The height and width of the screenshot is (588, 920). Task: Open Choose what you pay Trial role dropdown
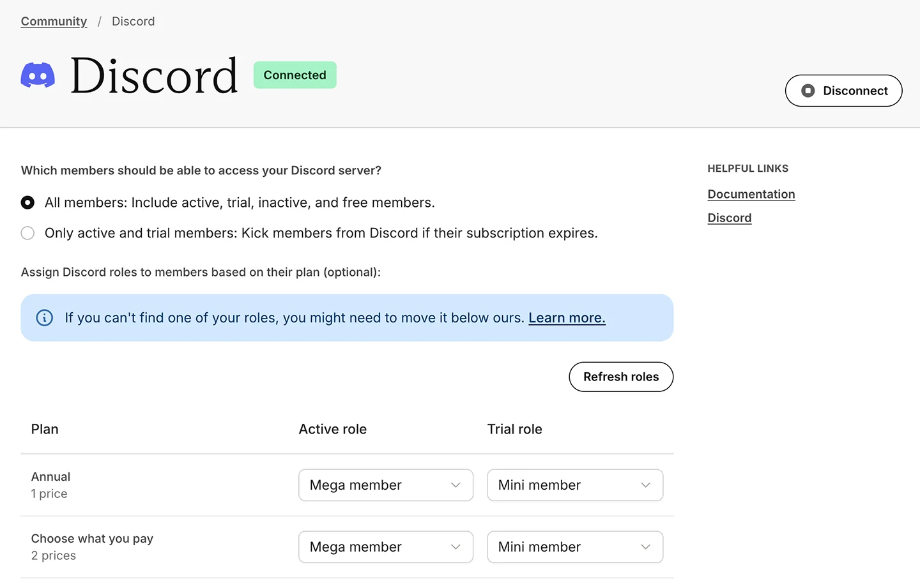575,547
